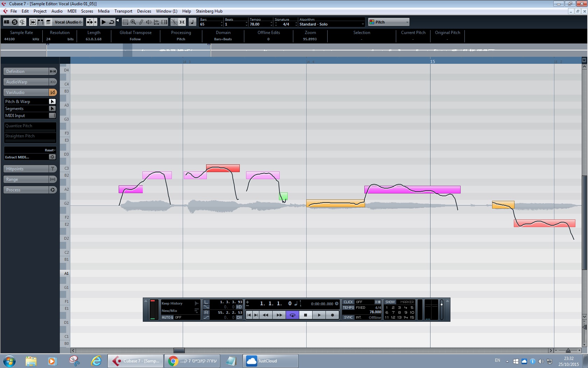Click the TEMPO track button

348,308
